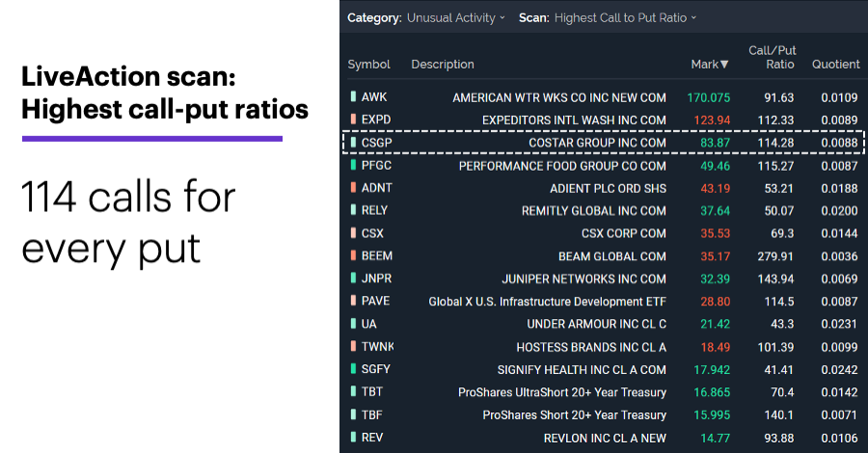Select the CSGP ticker symbol
The height and width of the screenshot is (453, 868).
(x=376, y=143)
